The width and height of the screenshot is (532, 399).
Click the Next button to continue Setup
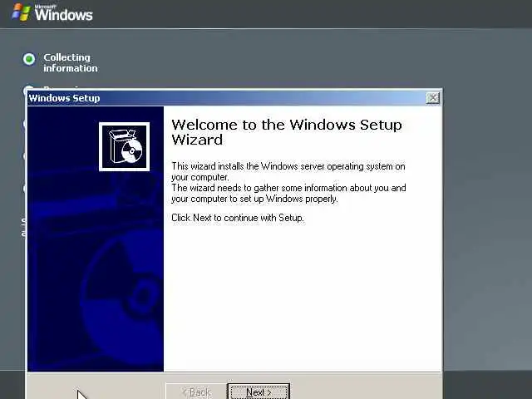click(259, 392)
